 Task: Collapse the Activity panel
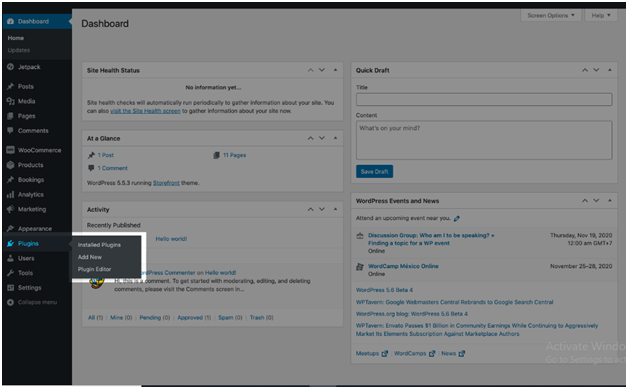coord(335,209)
